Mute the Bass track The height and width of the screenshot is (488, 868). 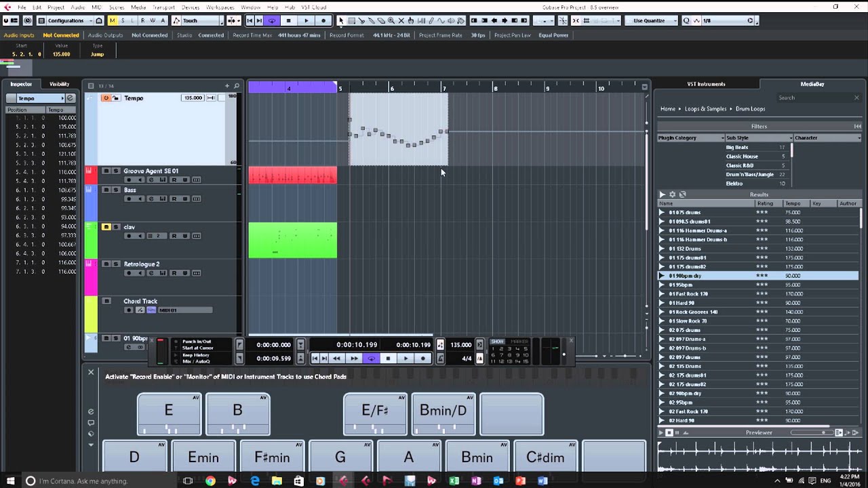106,190
